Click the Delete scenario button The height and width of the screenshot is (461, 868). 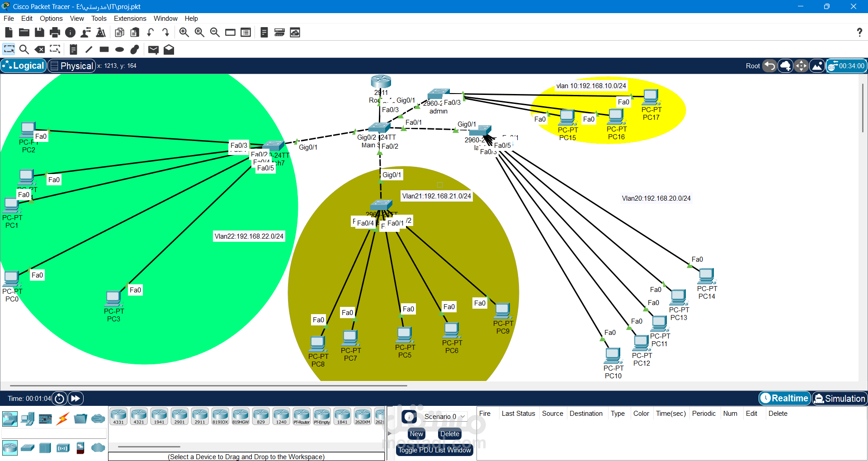(450, 434)
